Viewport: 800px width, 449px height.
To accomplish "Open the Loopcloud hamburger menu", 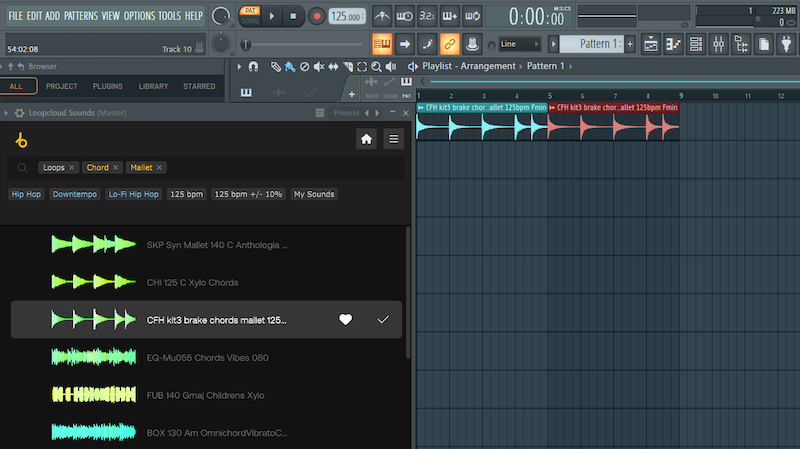I will [x=393, y=139].
